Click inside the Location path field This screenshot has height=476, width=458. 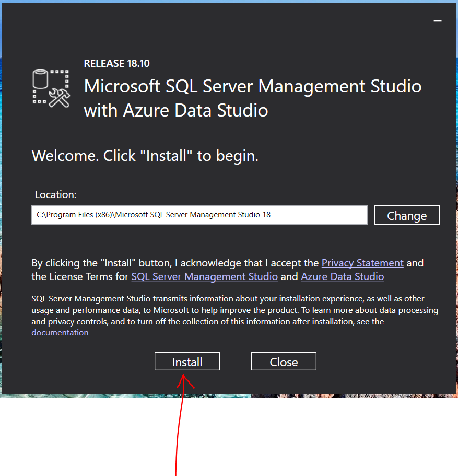coord(199,215)
